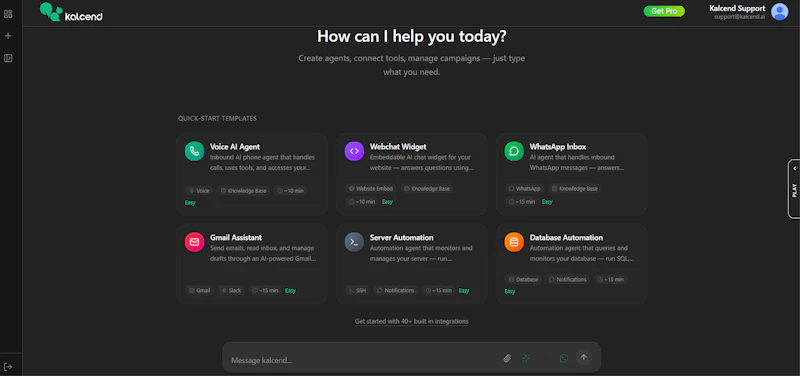Click Voice AI Agent description starting Inbound AI phone
Image resolution: width=800 pixels, height=376 pixels.
(x=262, y=162)
